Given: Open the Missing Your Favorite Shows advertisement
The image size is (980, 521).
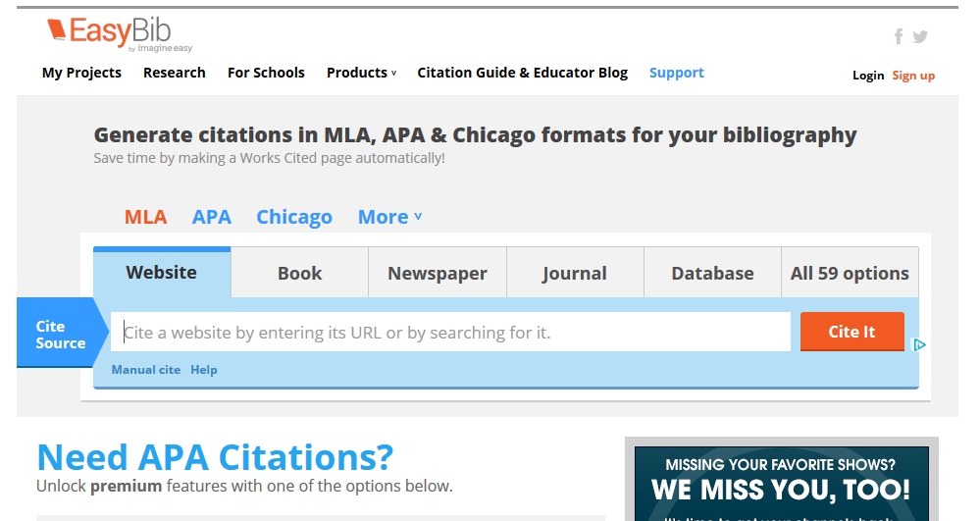Looking at the screenshot, I should 782,484.
